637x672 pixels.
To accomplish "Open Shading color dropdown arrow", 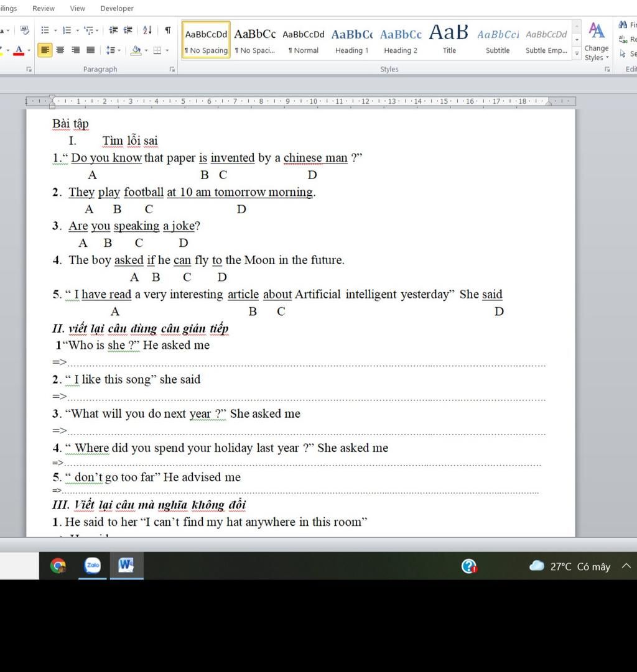I will point(146,50).
